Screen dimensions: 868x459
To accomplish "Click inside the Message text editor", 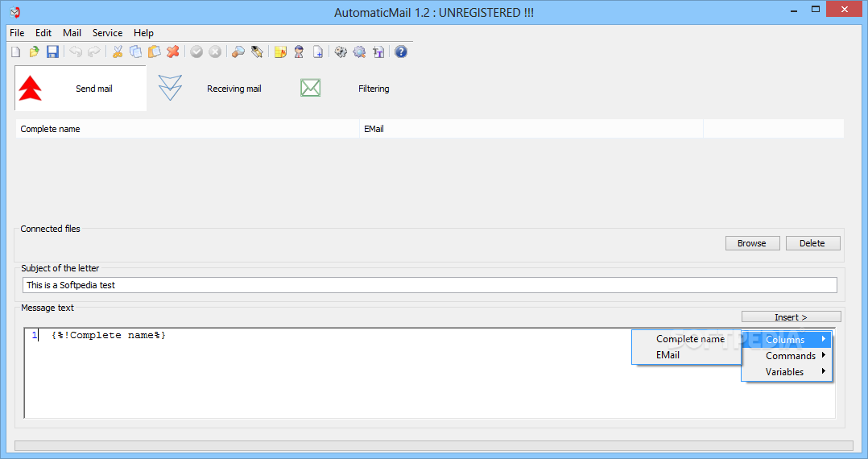I will 430,373.
